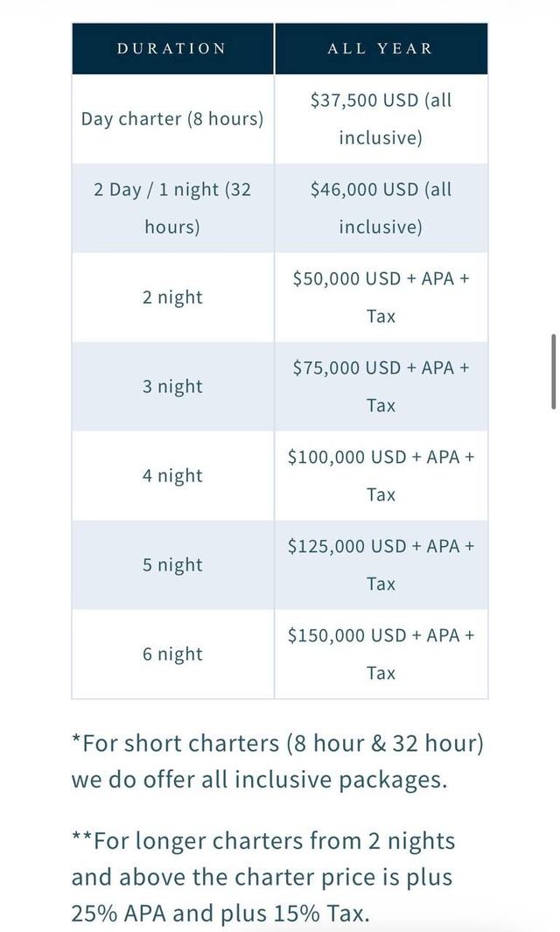Screen dimensions: 560x932
Task: Click the page scrollbar thumb
Action: (x=554, y=372)
